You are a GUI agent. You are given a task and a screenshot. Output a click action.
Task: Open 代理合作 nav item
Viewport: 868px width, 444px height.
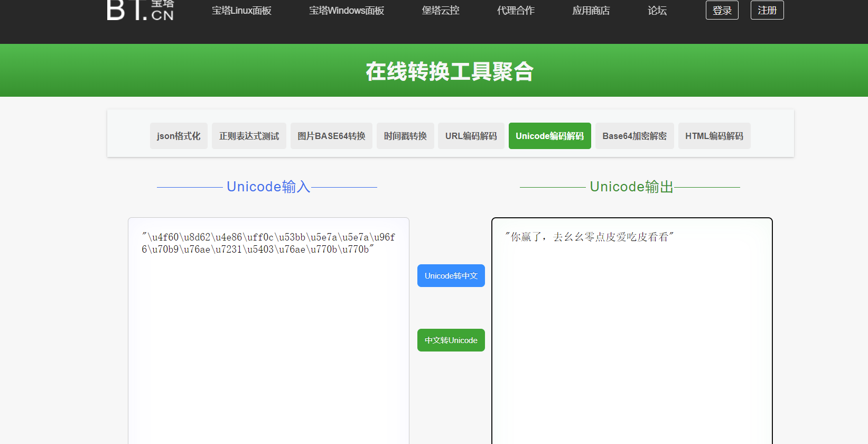516,11
